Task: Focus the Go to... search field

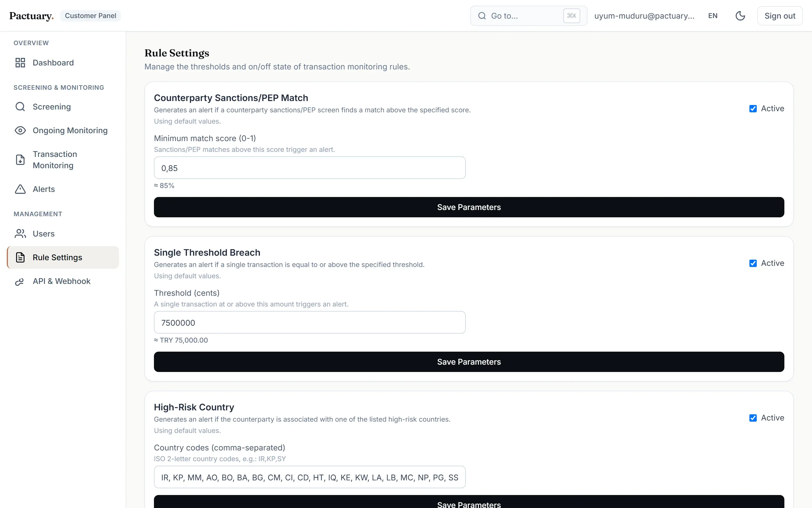Action: 528,16
